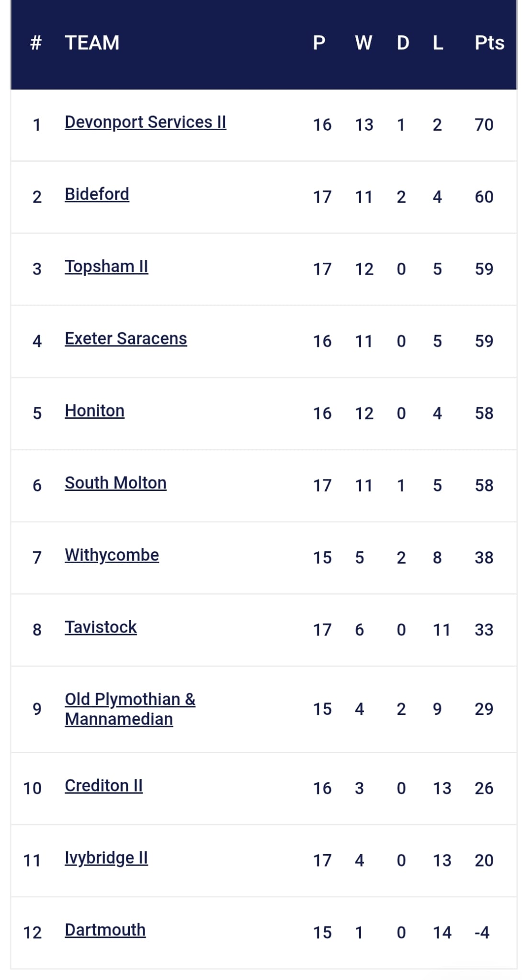Select the Dartmouth team link
522x980 pixels.
105,930
